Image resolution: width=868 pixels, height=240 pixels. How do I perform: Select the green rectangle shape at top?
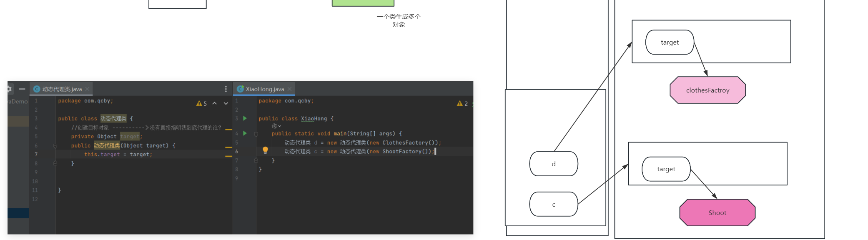(x=363, y=3)
